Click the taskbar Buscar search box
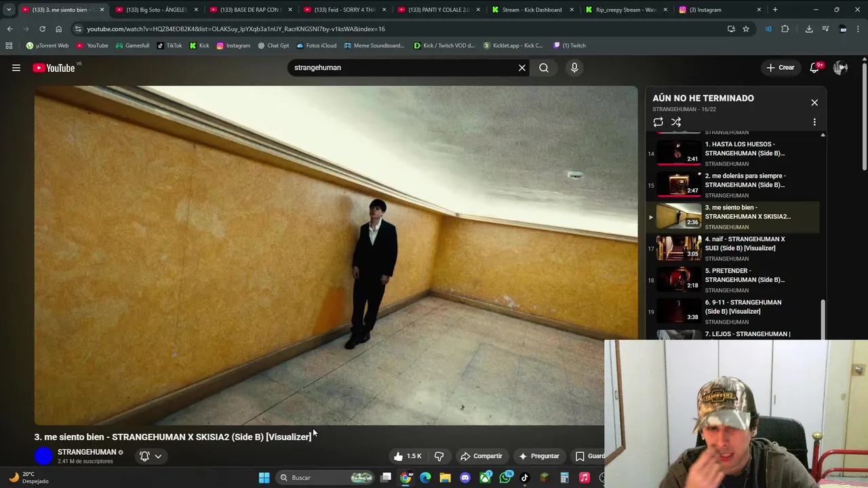The width and height of the screenshot is (868, 488). click(x=325, y=478)
